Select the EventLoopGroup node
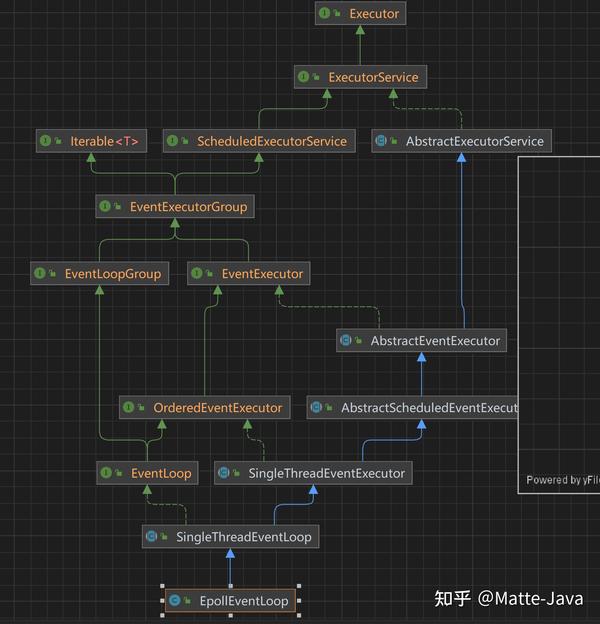This screenshot has height=624, width=600. click(x=99, y=273)
